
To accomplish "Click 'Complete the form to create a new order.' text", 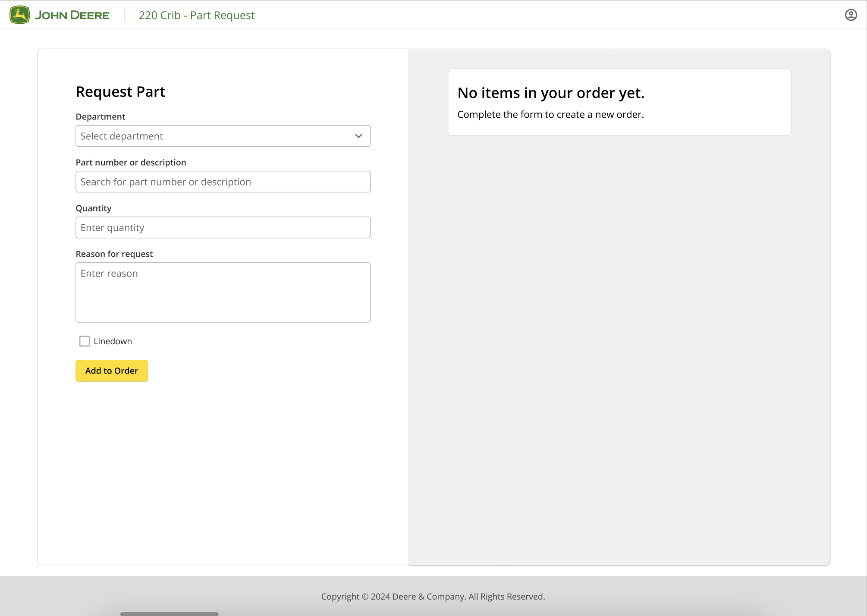I will (x=550, y=114).
